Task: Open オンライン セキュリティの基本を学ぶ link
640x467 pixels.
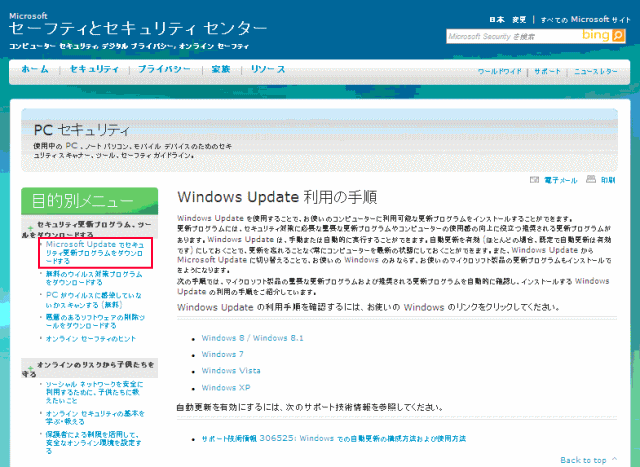Action: (x=95, y=418)
